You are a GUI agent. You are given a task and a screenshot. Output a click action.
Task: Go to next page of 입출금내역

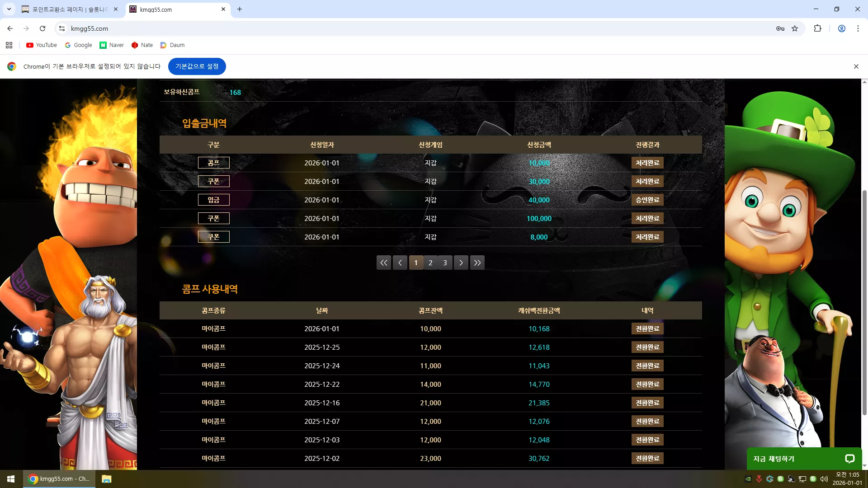coord(461,263)
